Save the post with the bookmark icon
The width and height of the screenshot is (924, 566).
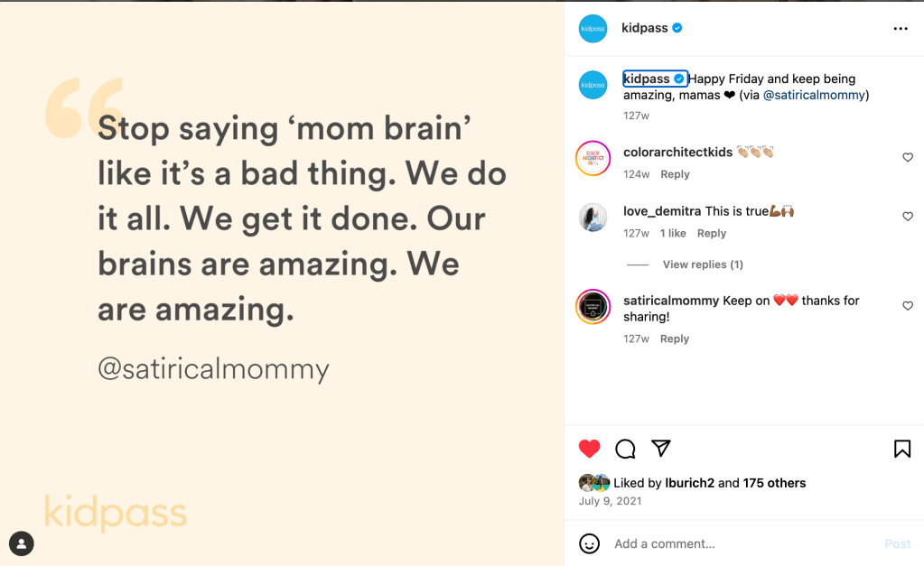tap(901, 449)
